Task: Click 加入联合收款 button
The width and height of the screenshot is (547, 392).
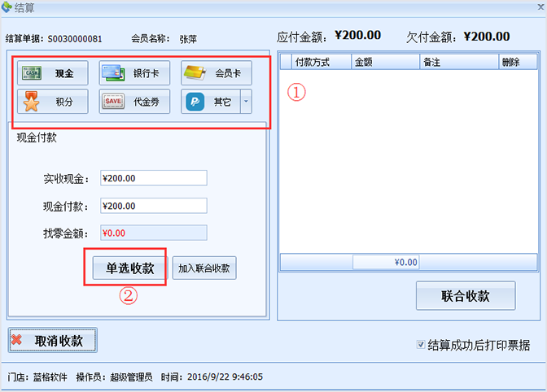Action: pos(204,268)
